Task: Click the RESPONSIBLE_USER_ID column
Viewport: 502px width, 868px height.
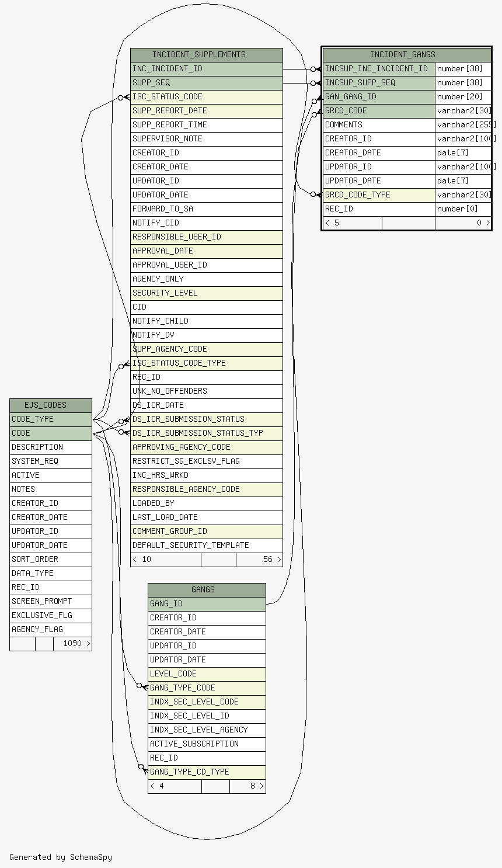Action: [207, 237]
